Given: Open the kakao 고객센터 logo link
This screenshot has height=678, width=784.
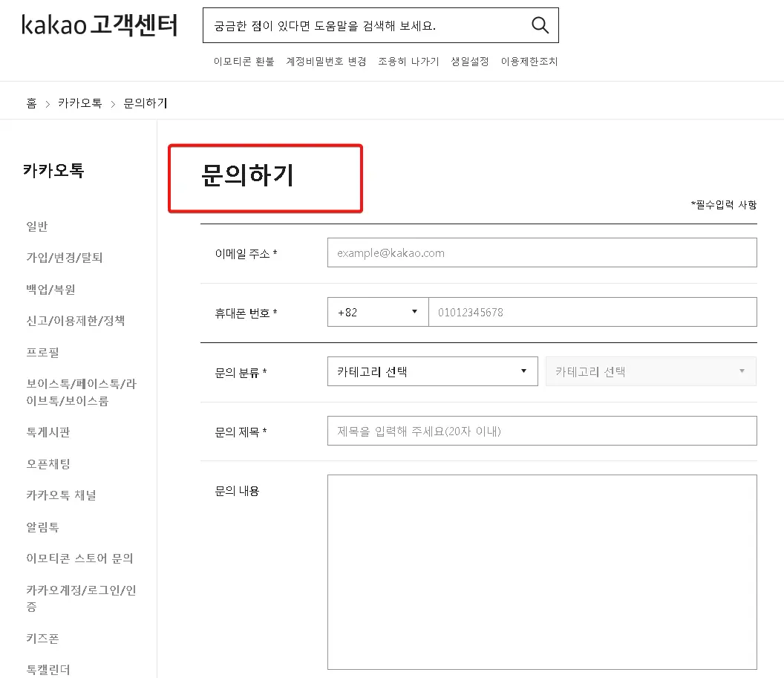Looking at the screenshot, I should pos(99,25).
